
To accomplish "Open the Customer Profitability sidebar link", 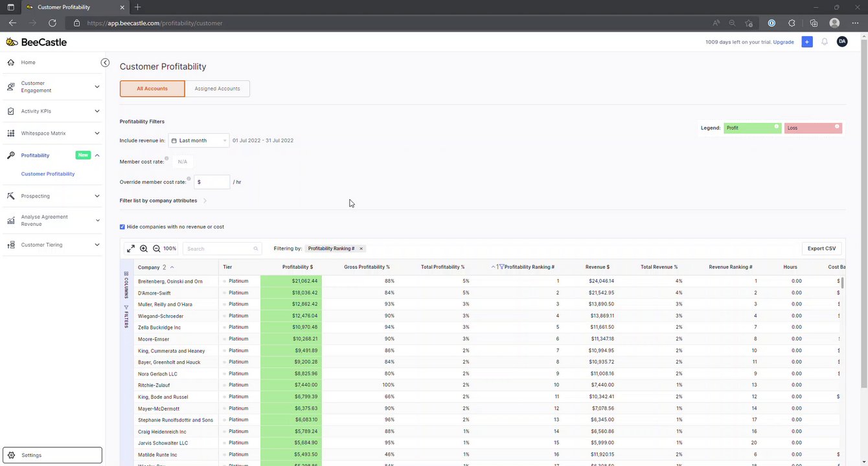I will click(48, 174).
